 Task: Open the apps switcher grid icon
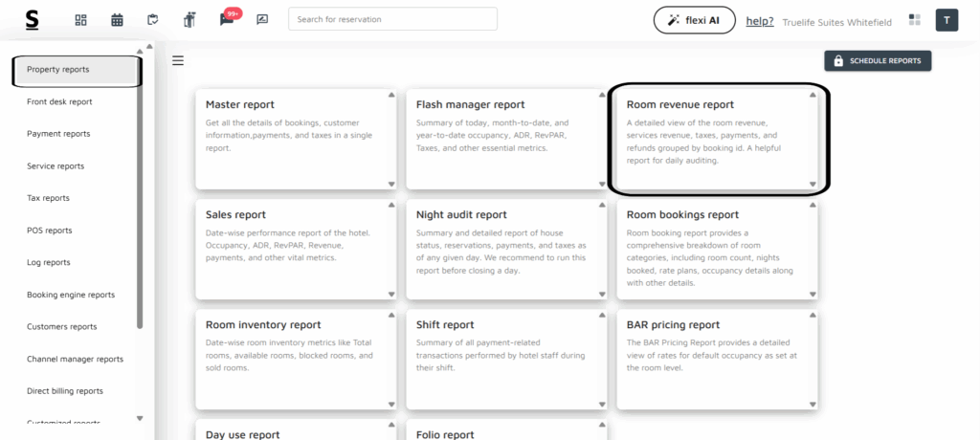915,20
